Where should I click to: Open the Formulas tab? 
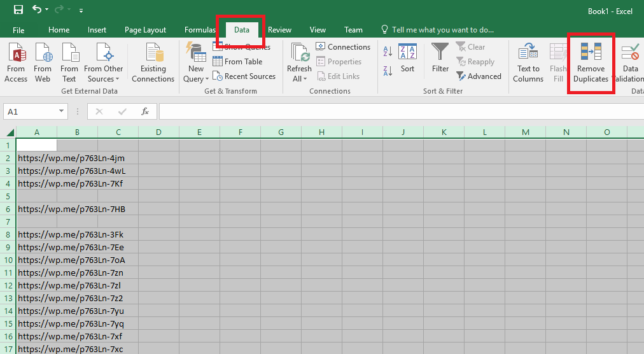pyautogui.click(x=200, y=30)
